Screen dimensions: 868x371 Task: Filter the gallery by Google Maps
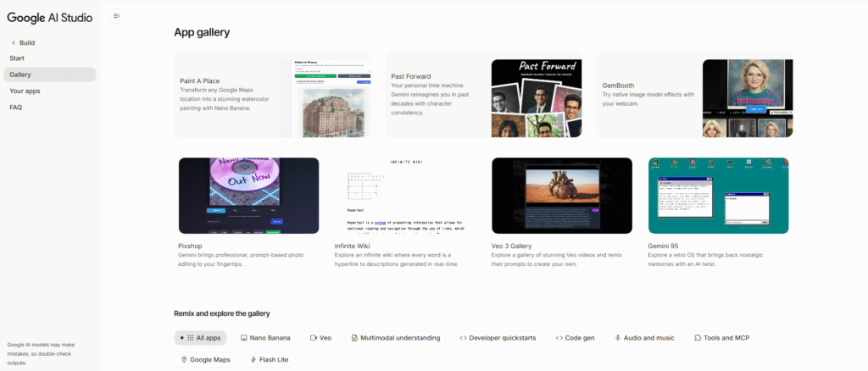[x=206, y=360]
